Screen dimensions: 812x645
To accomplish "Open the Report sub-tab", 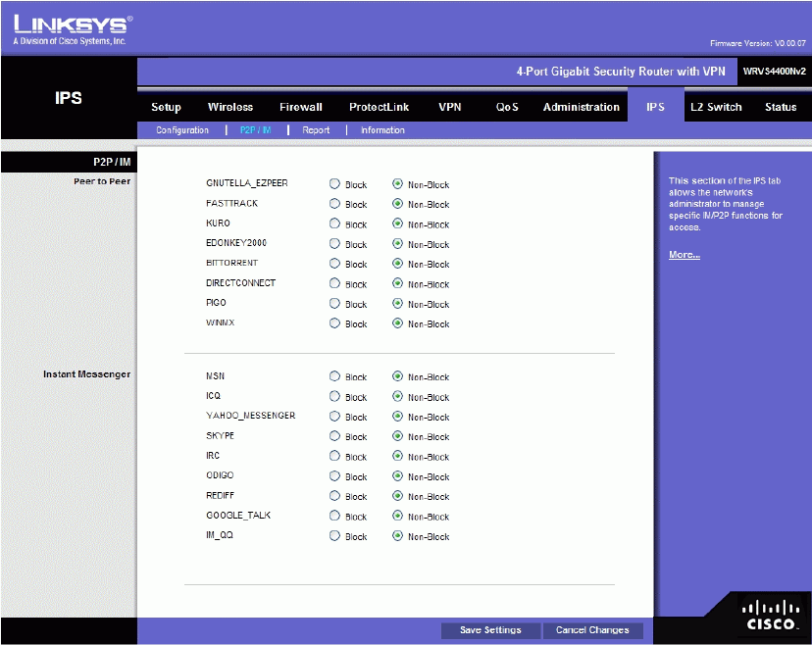I will (x=316, y=130).
